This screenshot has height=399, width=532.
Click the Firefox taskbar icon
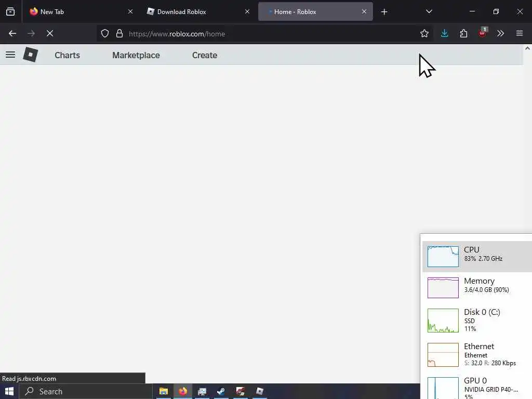coord(183,391)
